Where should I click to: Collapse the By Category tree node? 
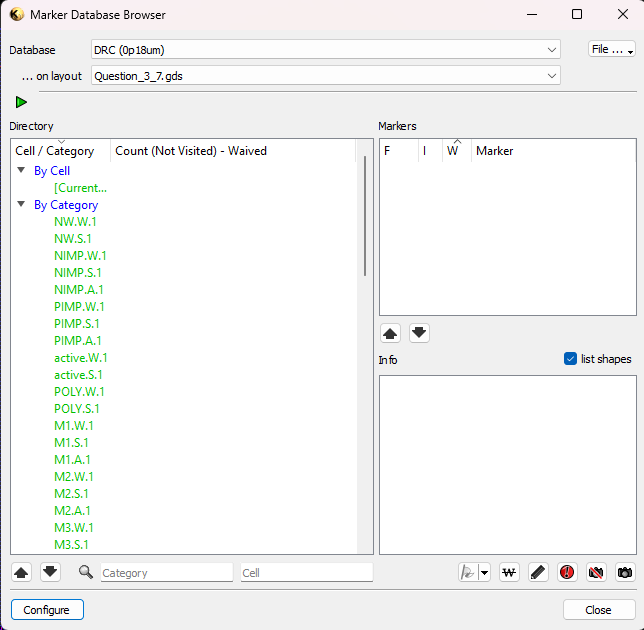(x=21, y=204)
